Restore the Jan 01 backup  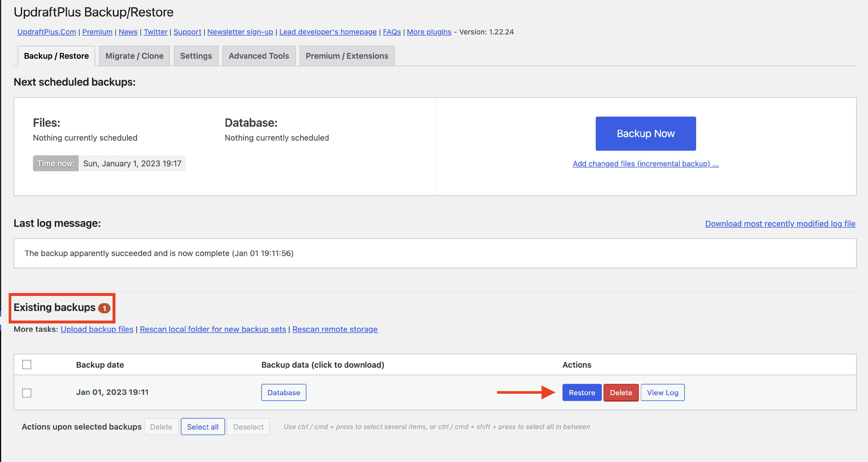pyautogui.click(x=582, y=393)
